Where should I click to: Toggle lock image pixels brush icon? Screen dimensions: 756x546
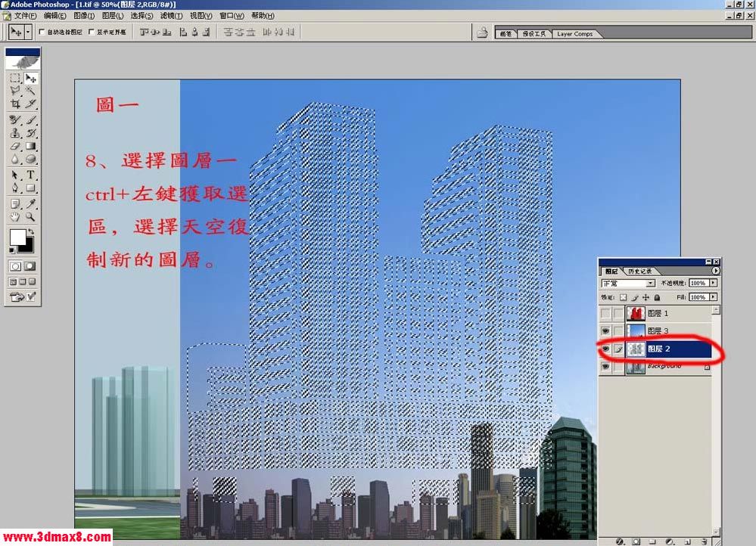point(635,297)
